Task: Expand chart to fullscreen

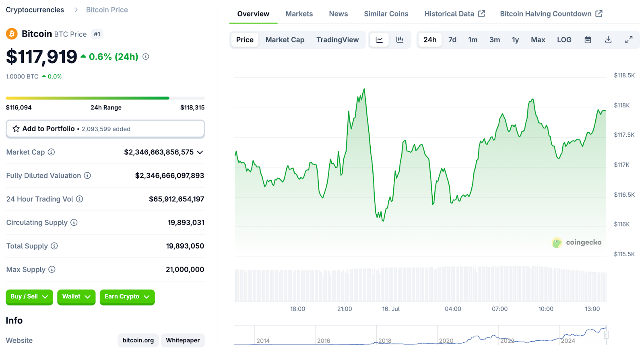Action: [629, 40]
